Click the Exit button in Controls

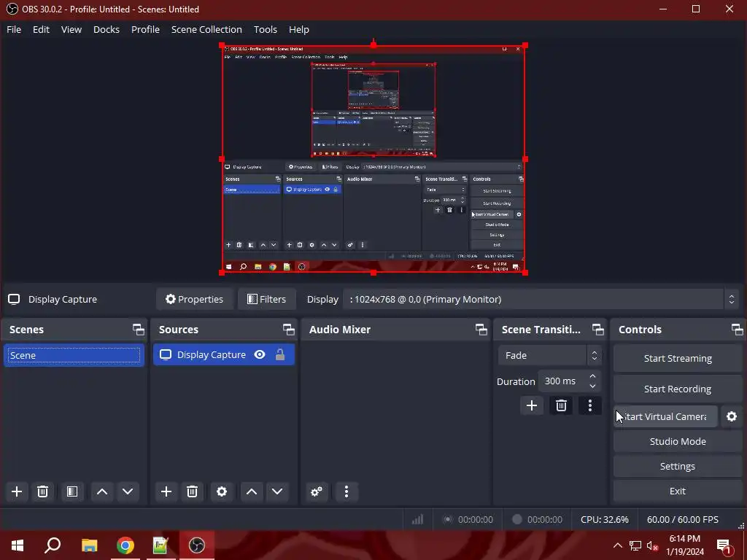pos(678,491)
